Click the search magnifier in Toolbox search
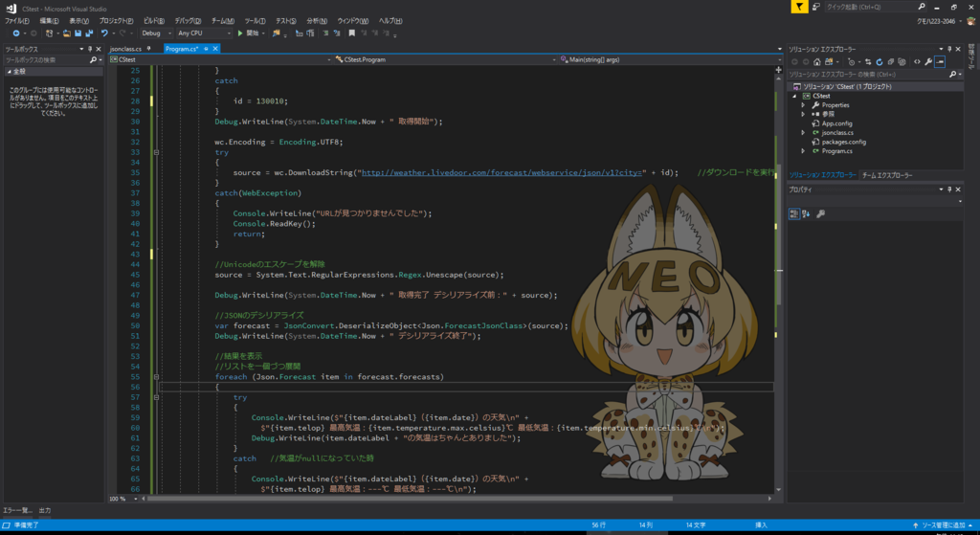Screen dimensions: 980x535 pyautogui.click(x=93, y=60)
